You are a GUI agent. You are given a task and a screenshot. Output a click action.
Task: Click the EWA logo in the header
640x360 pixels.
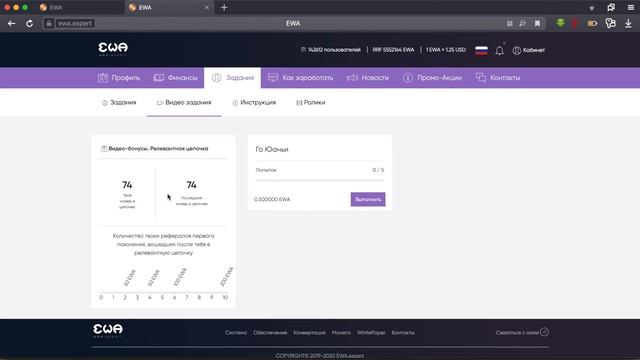[113, 49]
